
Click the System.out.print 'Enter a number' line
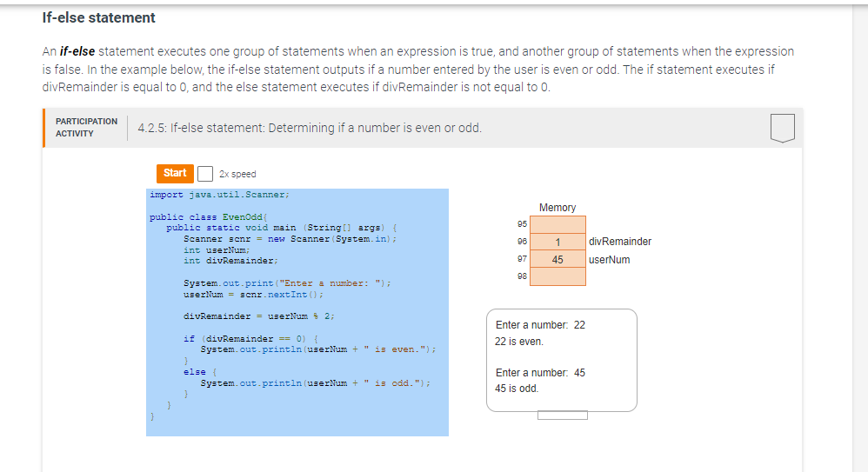[x=287, y=283]
